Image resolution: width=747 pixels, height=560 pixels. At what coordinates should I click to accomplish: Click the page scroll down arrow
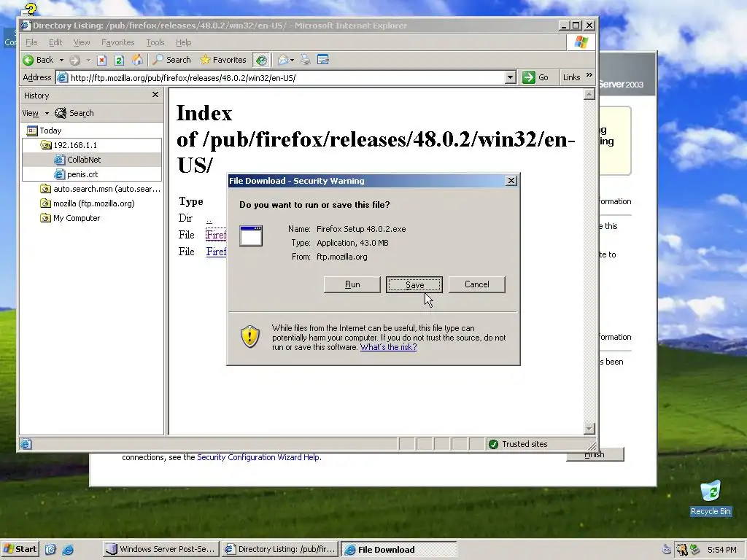589,429
